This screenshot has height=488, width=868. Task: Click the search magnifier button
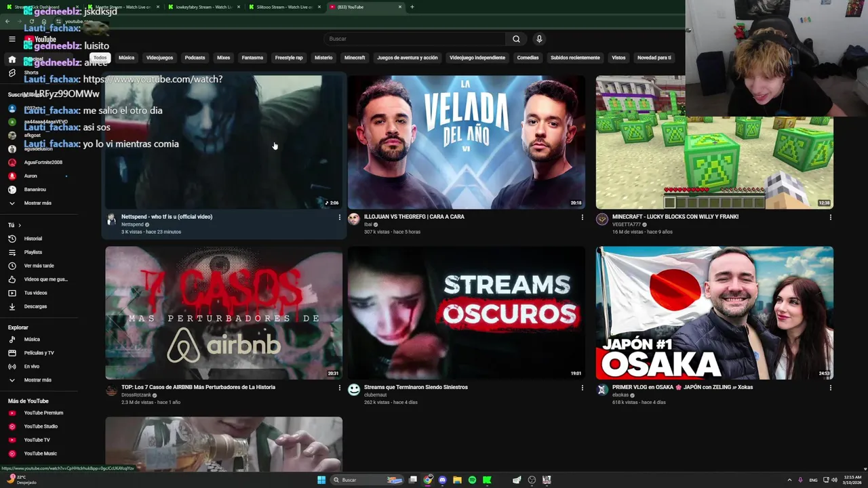516,39
